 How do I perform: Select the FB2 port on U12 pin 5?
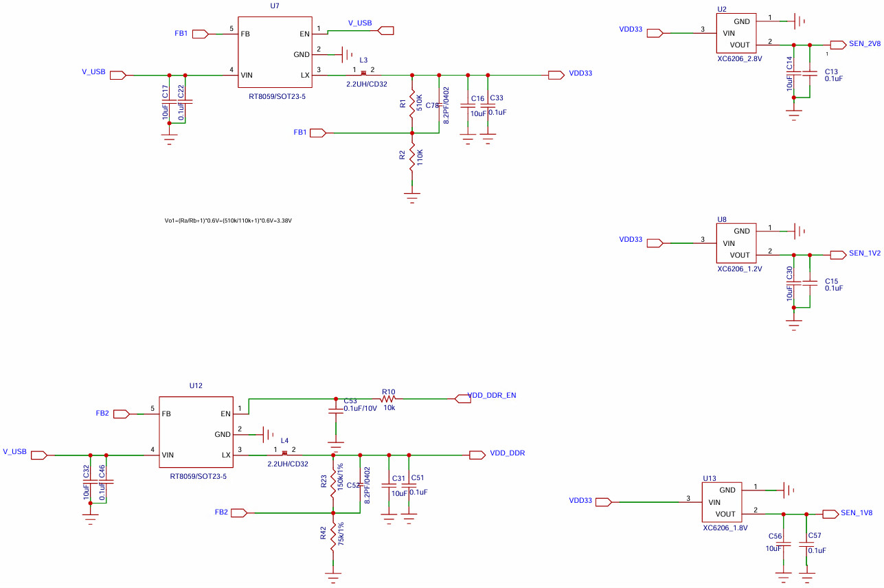[x=121, y=414]
